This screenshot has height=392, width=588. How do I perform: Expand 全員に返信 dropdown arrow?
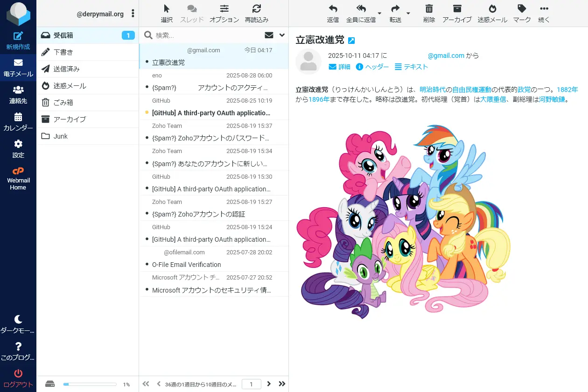379,14
